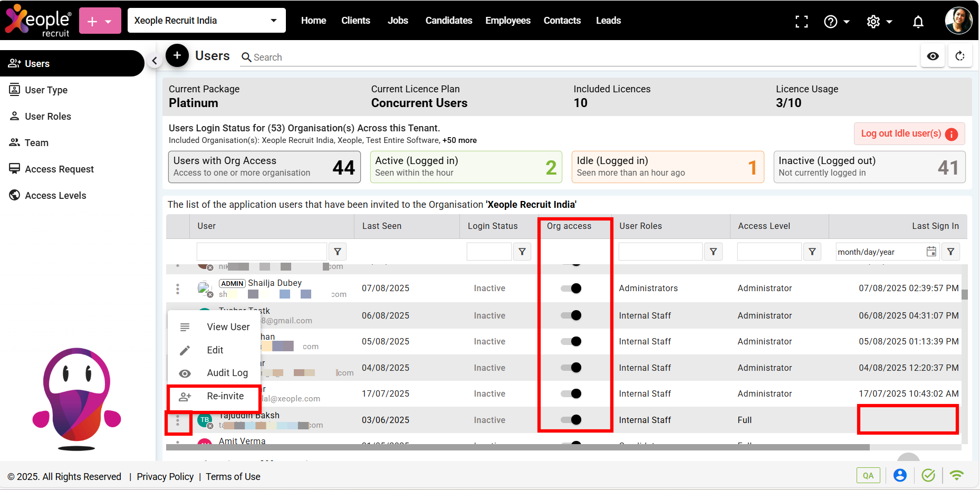Open the notifications bell

click(918, 22)
